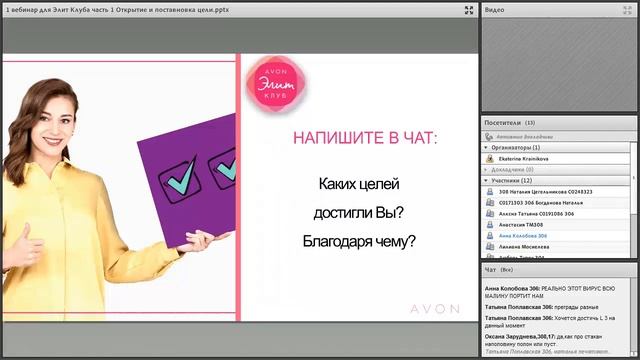Select attendee C0171303 306 Богданова Наталья
640x360 pixels.
pyautogui.click(x=556, y=202)
